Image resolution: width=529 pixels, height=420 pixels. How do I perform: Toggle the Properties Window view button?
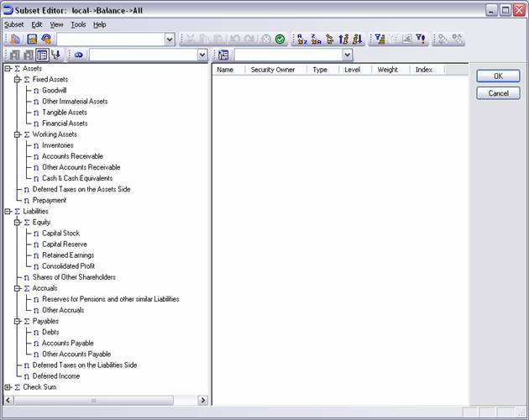tap(42, 55)
